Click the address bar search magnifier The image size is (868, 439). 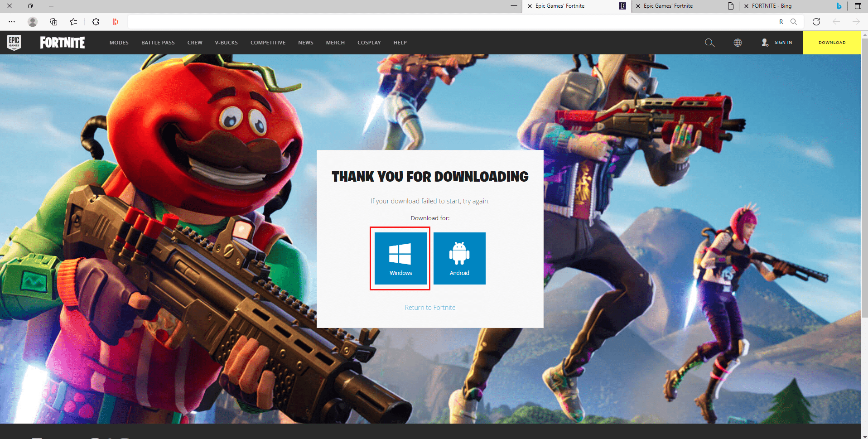coord(793,22)
